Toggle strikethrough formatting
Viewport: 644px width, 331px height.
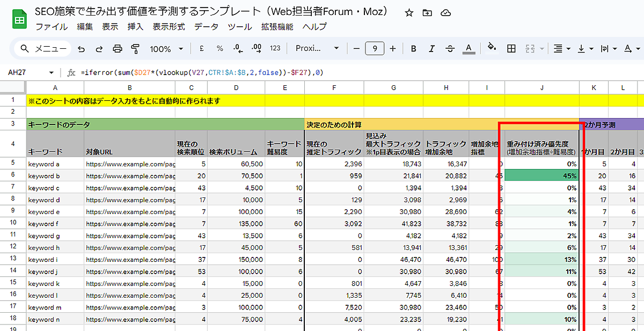point(450,49)
